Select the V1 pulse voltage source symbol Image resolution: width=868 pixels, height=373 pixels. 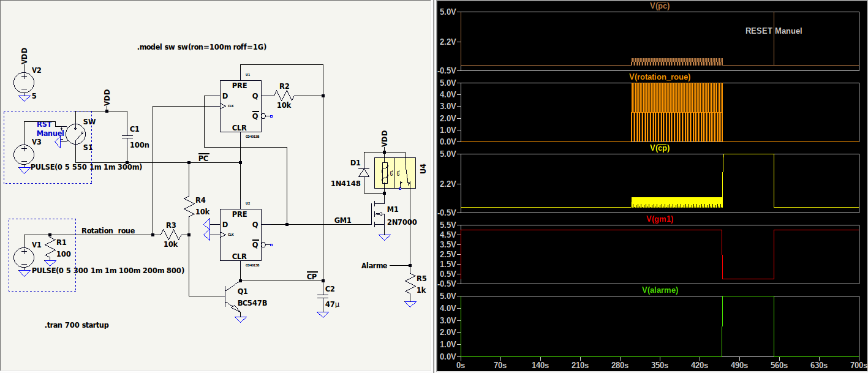24,258
